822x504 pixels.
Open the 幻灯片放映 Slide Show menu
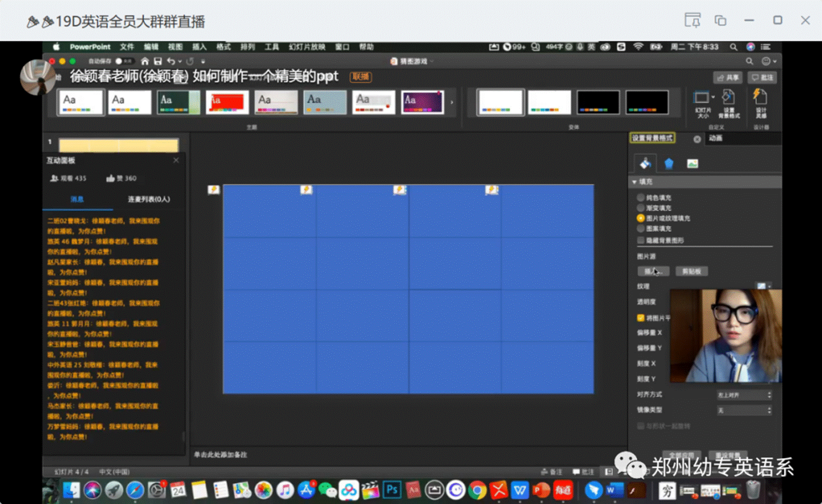(307, 47)
